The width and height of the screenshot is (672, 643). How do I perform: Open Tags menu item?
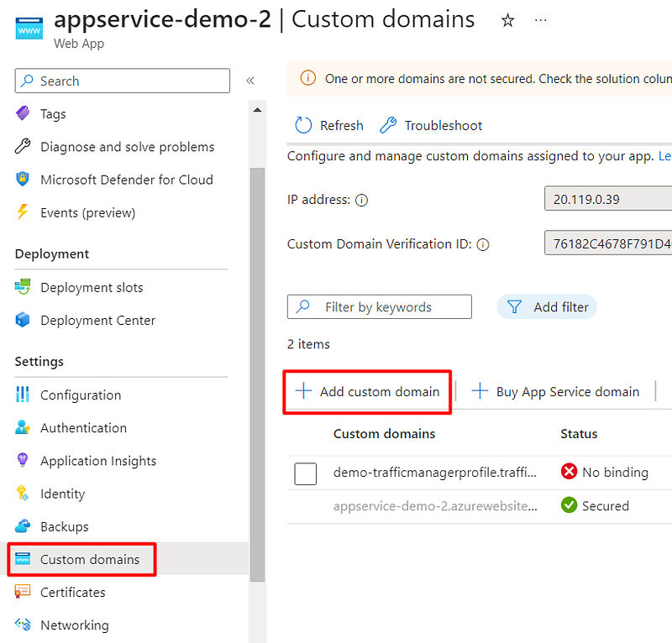[53, 114]
